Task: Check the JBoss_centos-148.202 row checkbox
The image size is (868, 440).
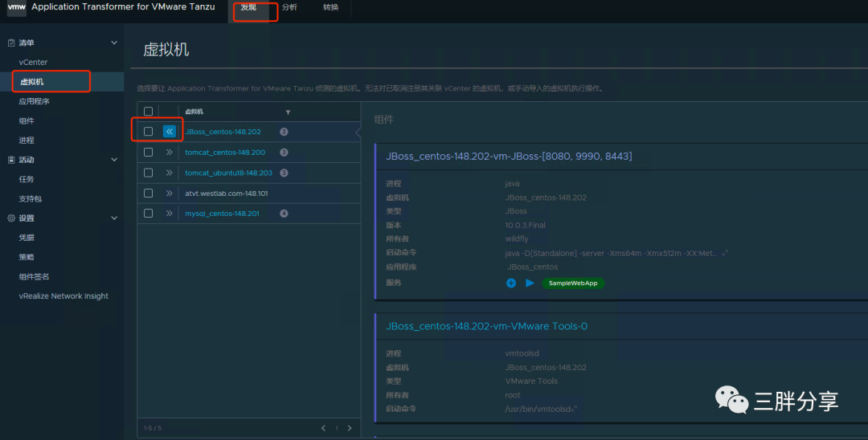Action: click(x=149, y=132)
